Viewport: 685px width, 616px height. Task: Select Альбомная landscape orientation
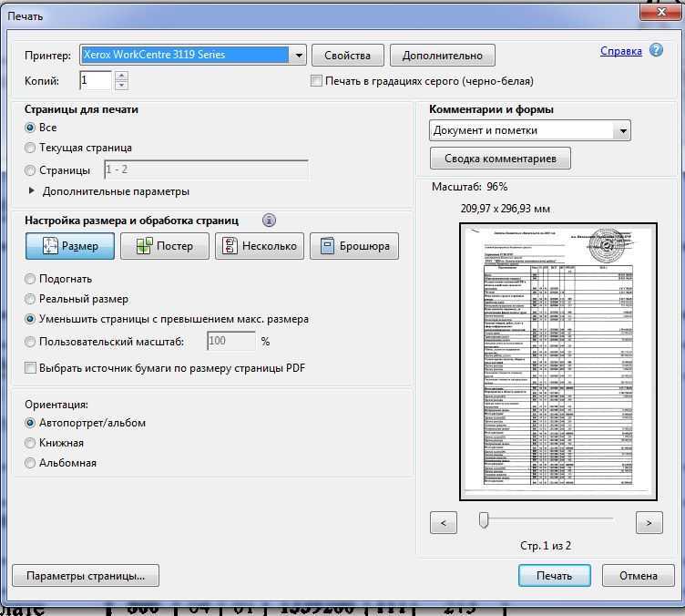coord(30,463)
